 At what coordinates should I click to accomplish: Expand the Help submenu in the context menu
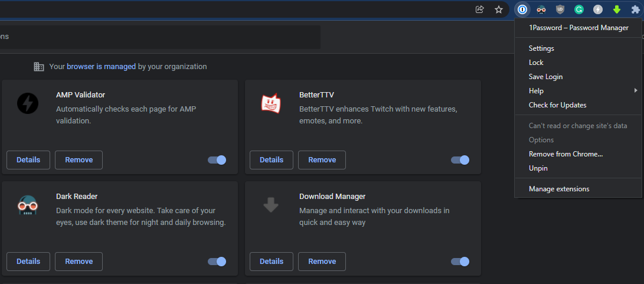pyautogui.click(x=578, y=91)
